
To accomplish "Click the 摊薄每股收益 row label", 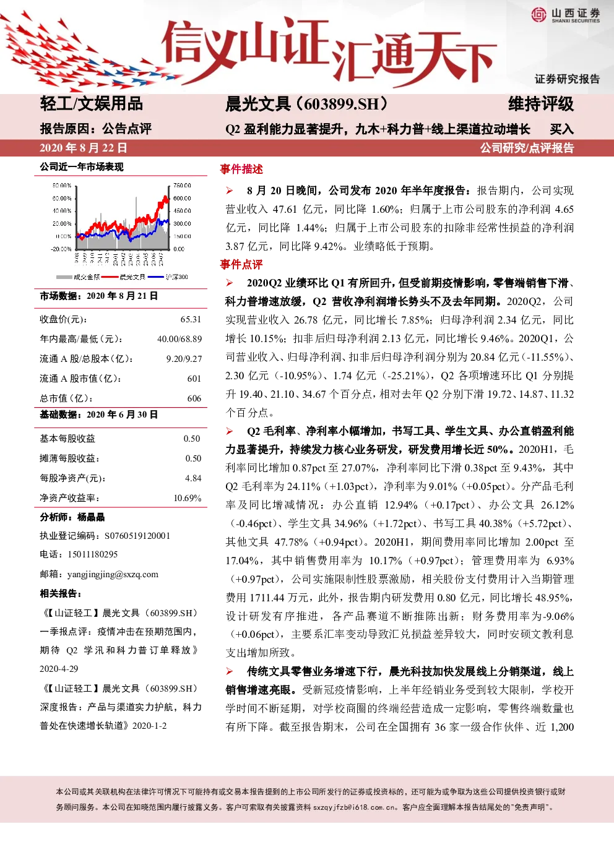I will pyautogui.click(x=69, y=458).
